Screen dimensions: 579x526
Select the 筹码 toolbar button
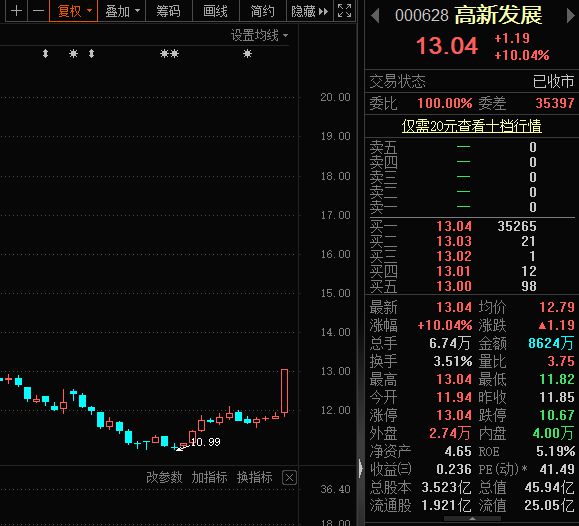pyautogui.click(x=169, y=11)
